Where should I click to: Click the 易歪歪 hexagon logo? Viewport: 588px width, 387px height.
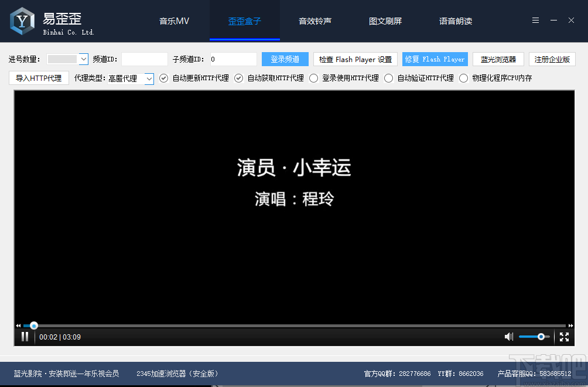point(22,20)
